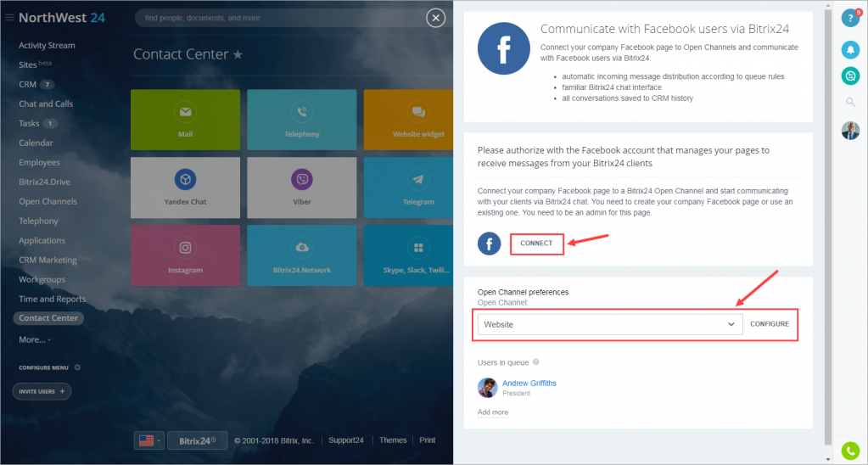Viewport: 868px width, 465px height.
Task: Expand the More... menu item
Action: point(34,340)
